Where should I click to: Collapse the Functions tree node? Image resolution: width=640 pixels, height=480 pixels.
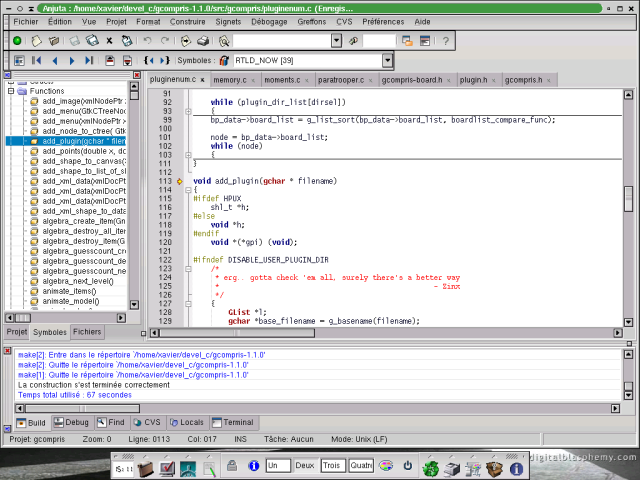(x=11, y=91)
